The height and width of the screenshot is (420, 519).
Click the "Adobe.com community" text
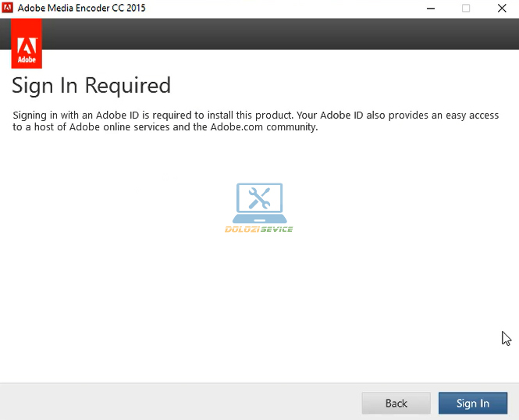(263, 127)
